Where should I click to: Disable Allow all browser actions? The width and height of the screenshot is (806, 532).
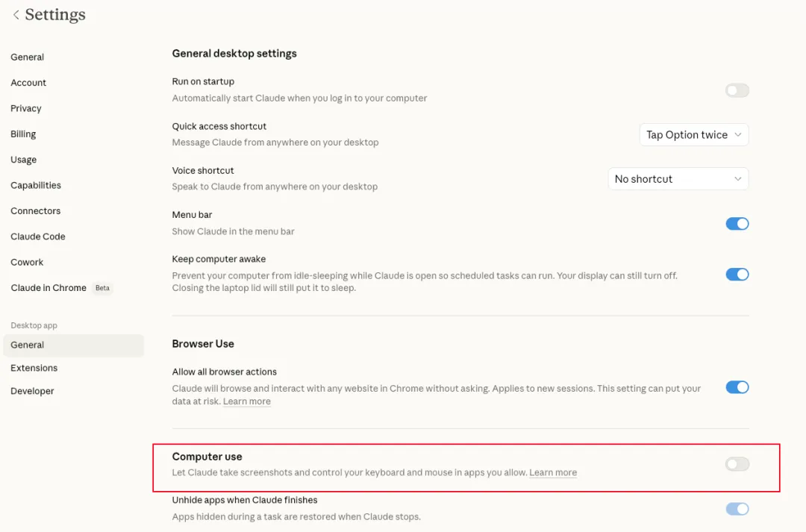click(x=737, y=387)
